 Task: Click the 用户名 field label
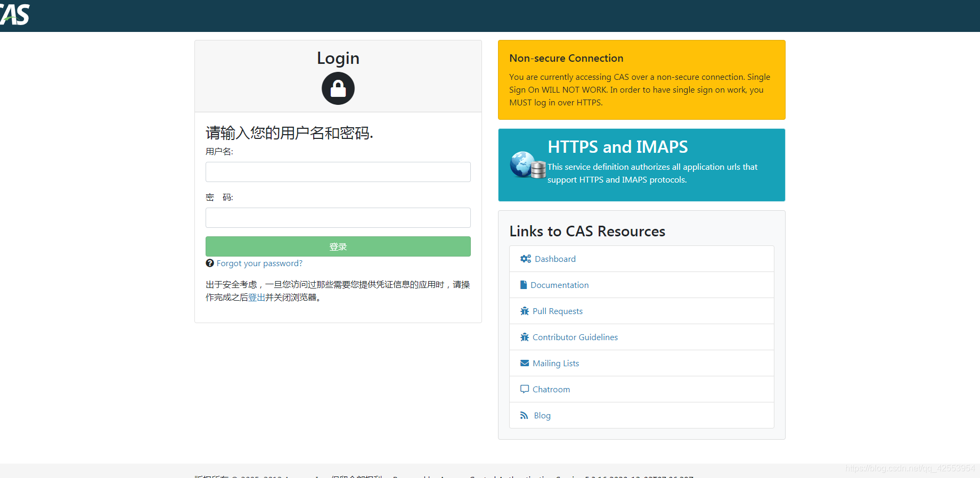click(219, 151)
